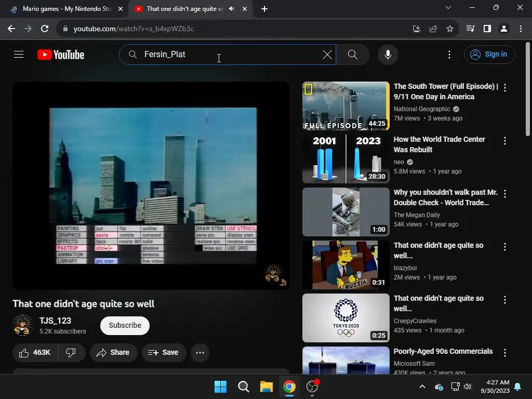This screenshot has width=532, height=399.
Task: Run search with the magnifier button
Action: point(353,54)
